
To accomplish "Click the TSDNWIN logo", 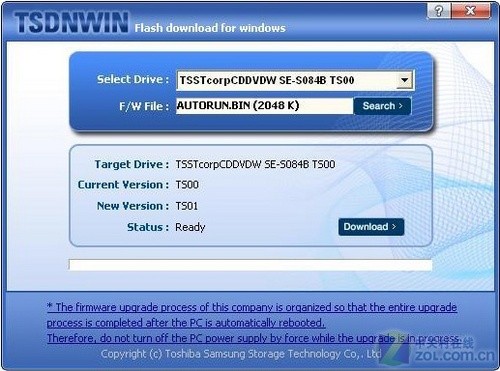I will [x=71, y=23].
